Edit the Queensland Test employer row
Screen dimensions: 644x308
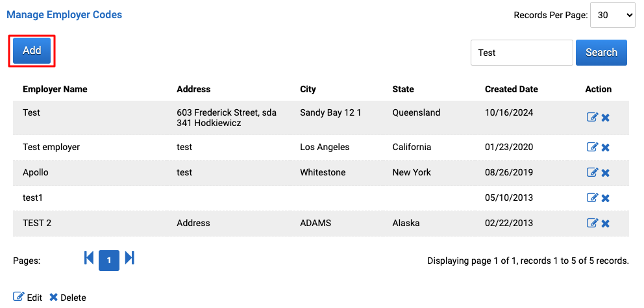[x=592, y=117]
